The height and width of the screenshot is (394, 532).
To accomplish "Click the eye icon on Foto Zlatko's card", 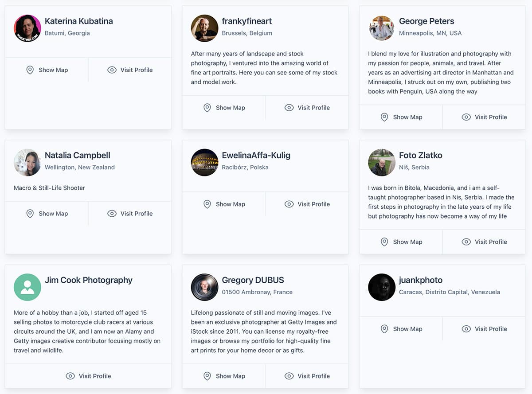I will (466, 242).
